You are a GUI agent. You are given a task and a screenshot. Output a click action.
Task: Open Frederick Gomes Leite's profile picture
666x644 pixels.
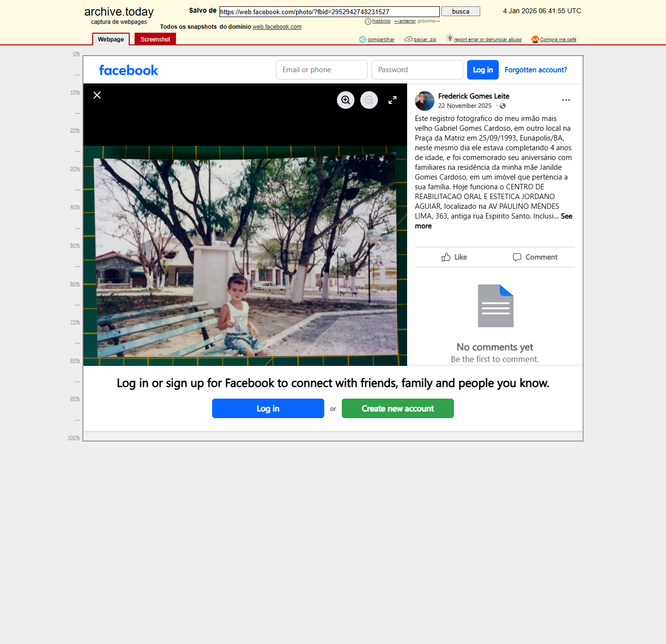point(425,101)
